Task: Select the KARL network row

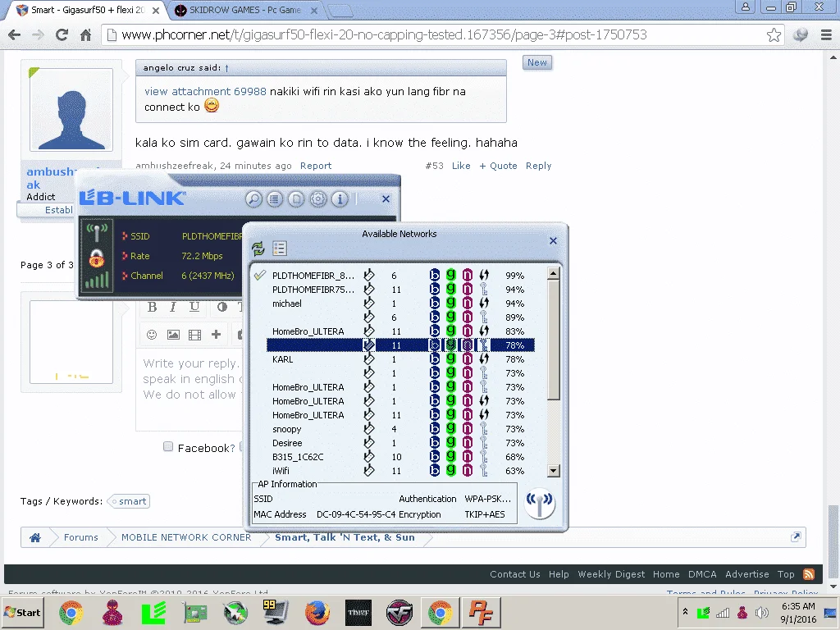Action: [400, 359]
